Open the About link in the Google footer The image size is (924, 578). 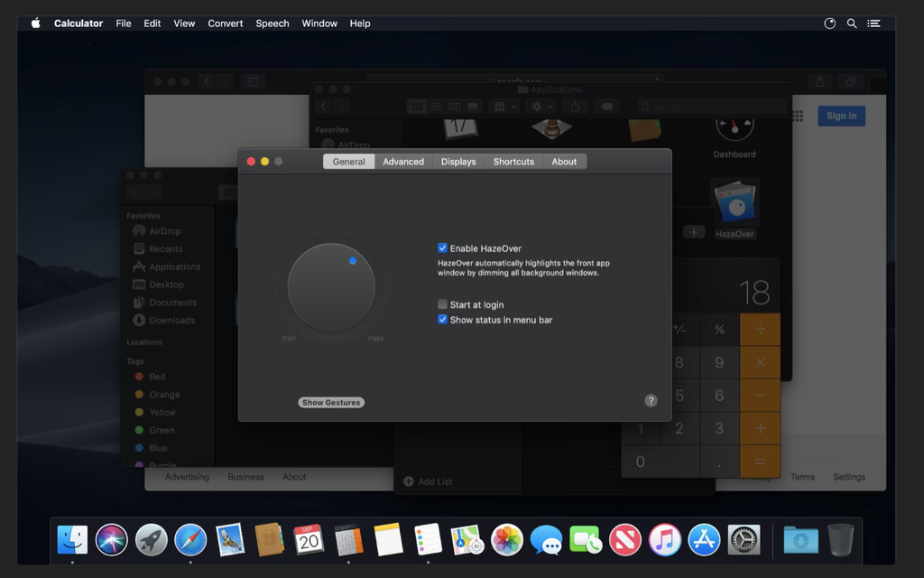pos(294,477)
